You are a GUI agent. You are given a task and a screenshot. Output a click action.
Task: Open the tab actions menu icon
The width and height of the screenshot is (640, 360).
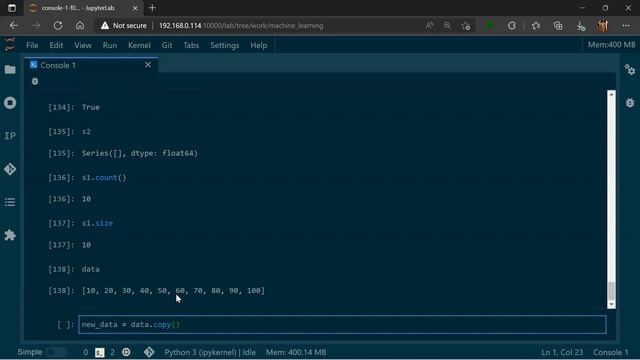pyautogui.click(x=12, y=8)
